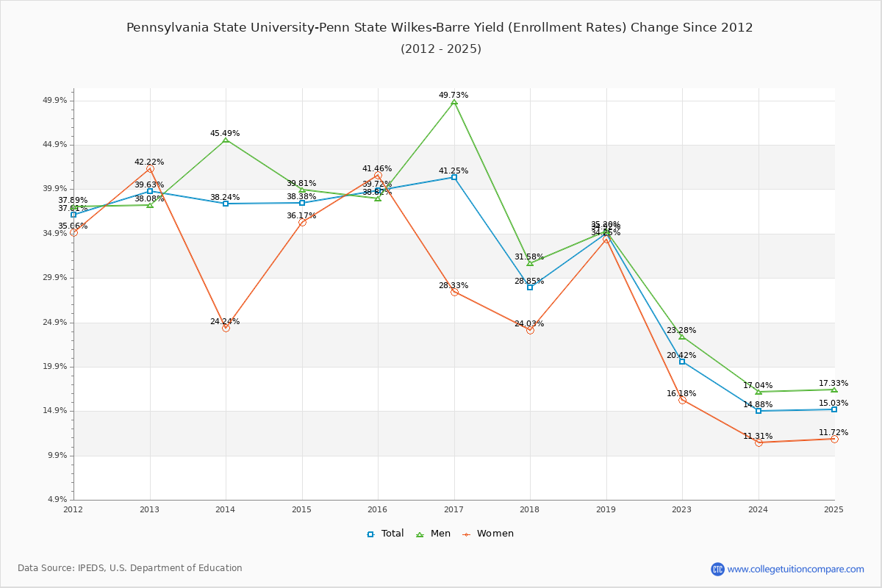Select the Total 2023 data point 20.42%
882x588 pixels.
click(x=682, y=362)
